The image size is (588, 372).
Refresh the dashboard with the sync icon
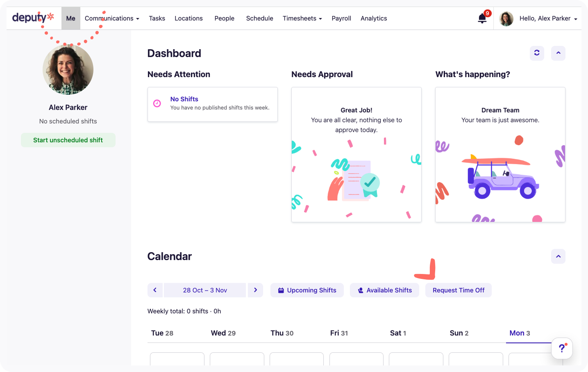click(x=537, y=53)
